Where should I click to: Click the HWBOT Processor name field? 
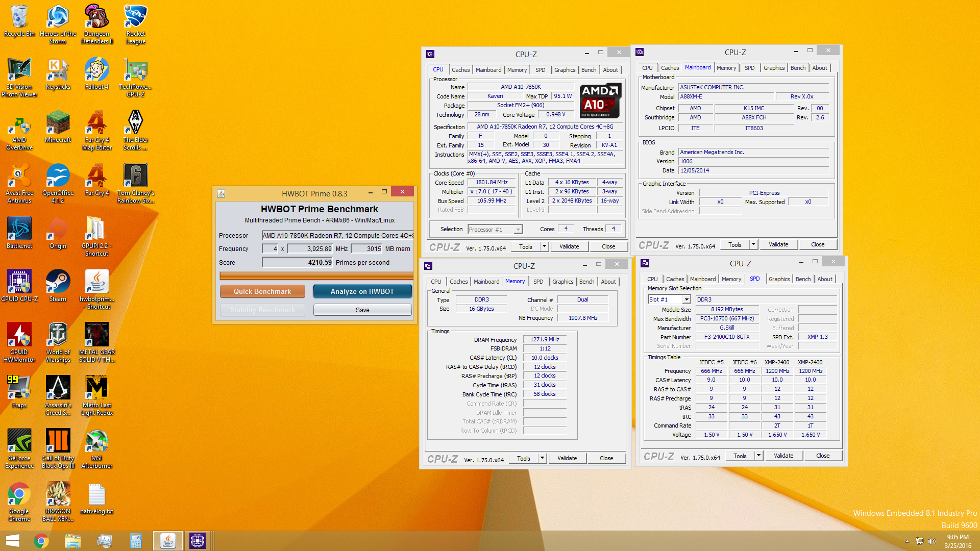point(337,235)
